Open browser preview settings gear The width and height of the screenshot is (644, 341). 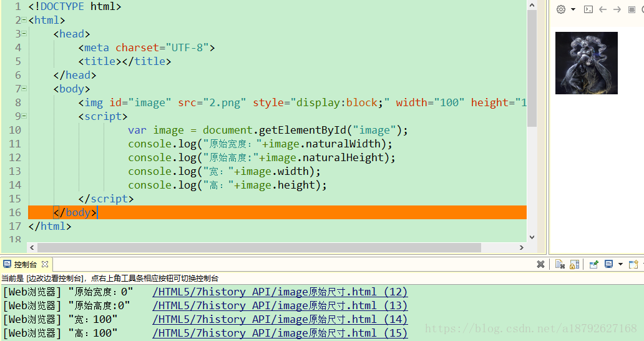tap(560, 9)
